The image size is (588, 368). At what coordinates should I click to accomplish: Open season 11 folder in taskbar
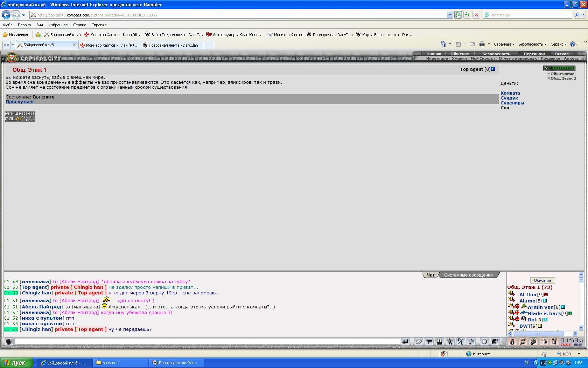tap(121, 363)
